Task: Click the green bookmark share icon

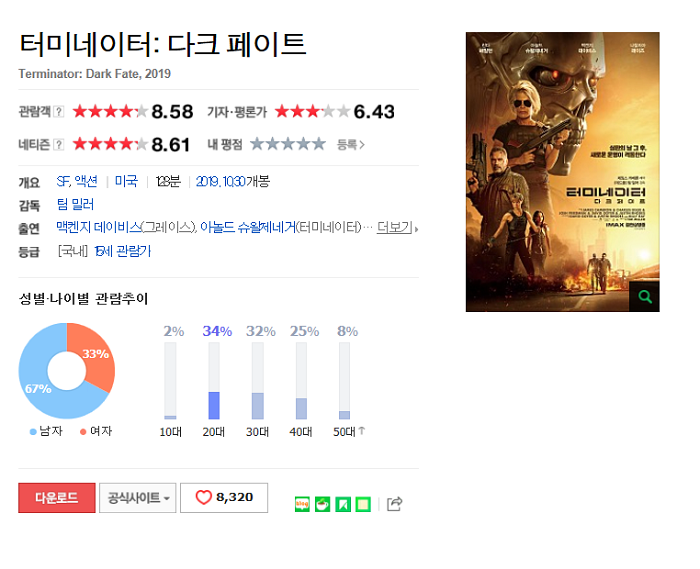Action: 343,504
